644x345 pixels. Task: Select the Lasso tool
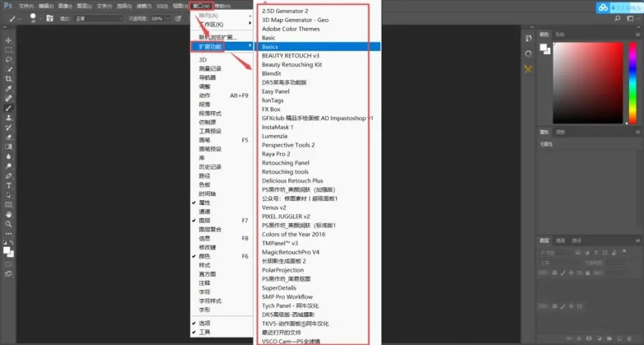click(x=8, y=59)
